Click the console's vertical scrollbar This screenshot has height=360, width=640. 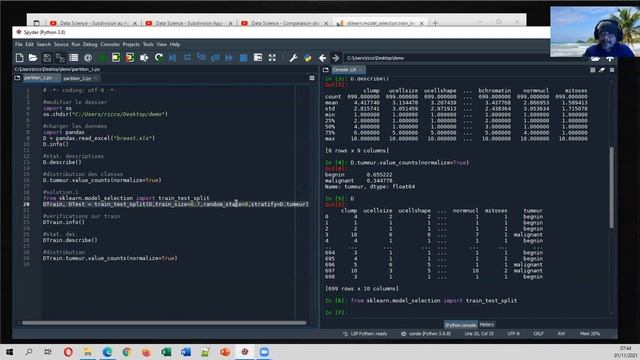click(x=611, y=187)
